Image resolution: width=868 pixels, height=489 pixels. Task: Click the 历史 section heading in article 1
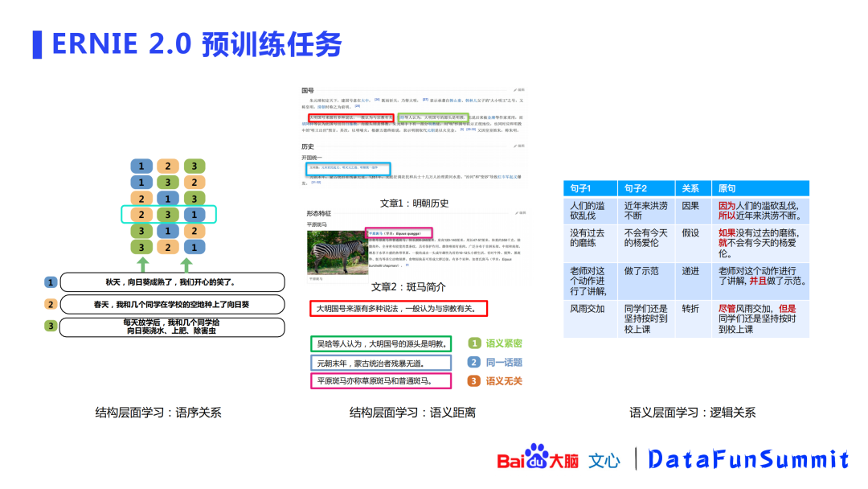click(307, 146)
